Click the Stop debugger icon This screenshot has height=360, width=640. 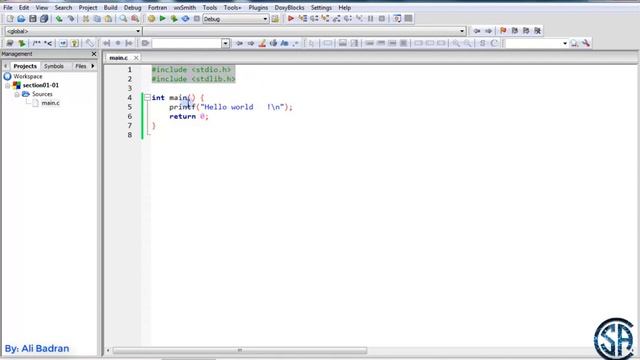pyautogui.click(x=382, y=19)
